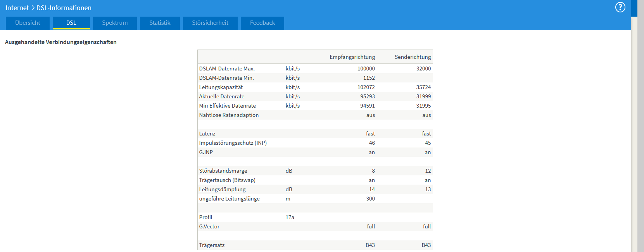This screenshot has width=644, height=252.
Task: Switch to the Feedback tab
Action: (262, 23)
